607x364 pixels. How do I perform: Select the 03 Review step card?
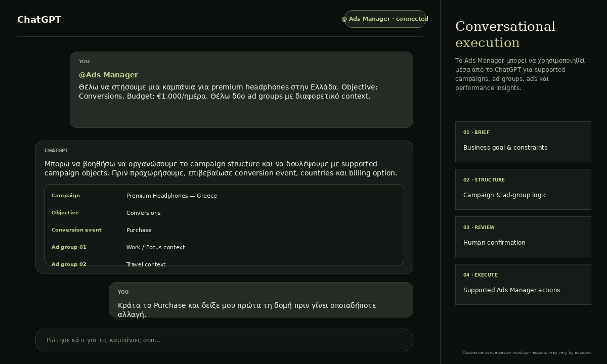(523, 237)
